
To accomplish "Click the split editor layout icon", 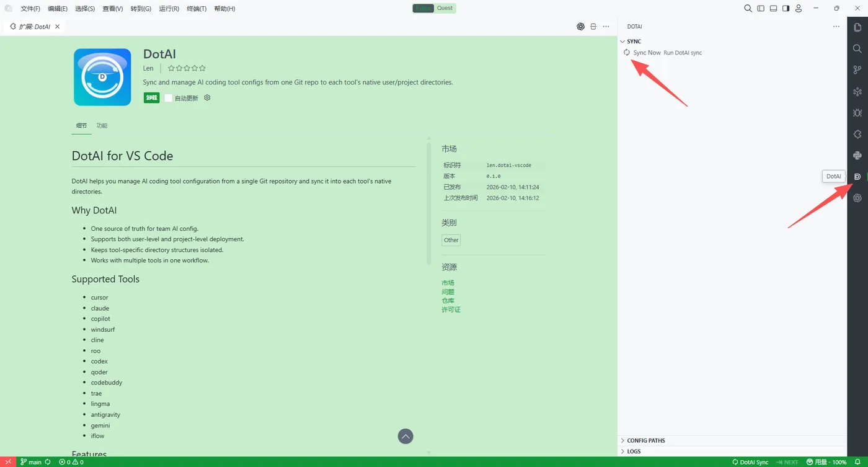I will [x=593, y=27].
